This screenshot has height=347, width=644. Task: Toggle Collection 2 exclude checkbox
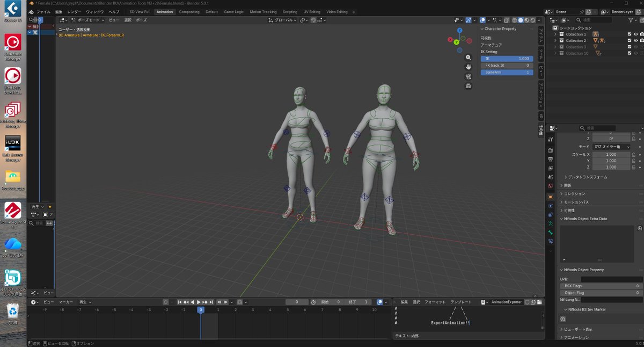630,40
